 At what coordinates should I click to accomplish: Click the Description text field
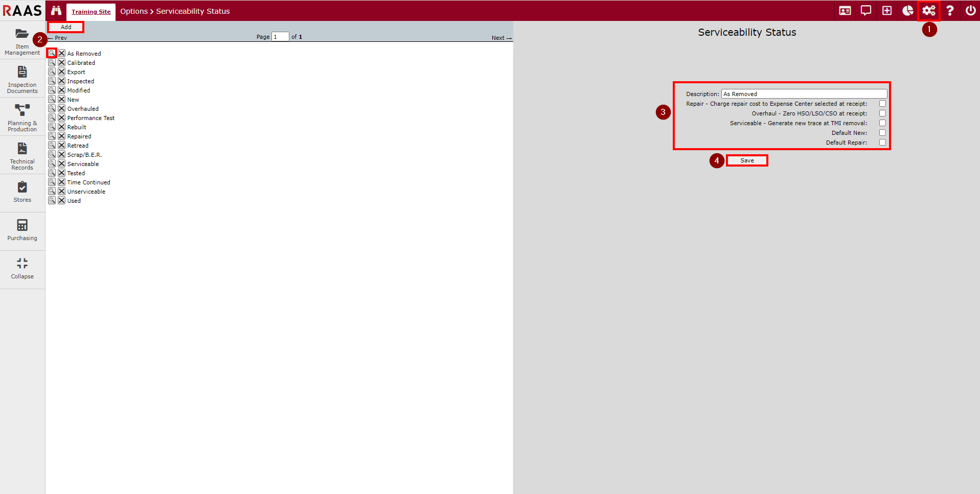(x=804, y=94)
